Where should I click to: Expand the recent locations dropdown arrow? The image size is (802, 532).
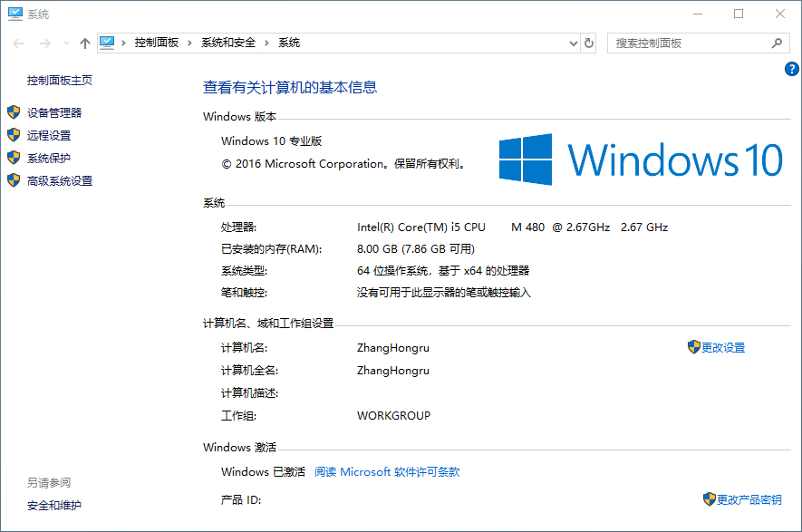[x=65, y=44]
